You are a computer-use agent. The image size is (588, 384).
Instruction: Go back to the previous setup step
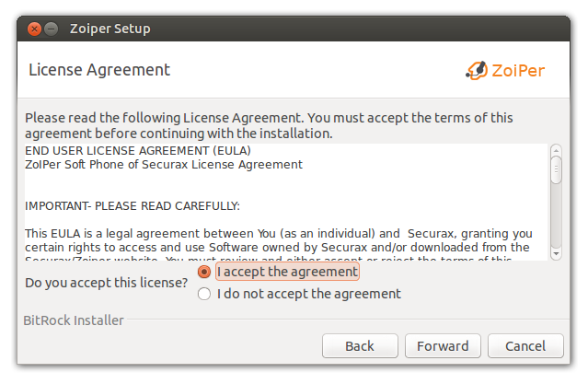pyautogui.click(x=360, y=346)
